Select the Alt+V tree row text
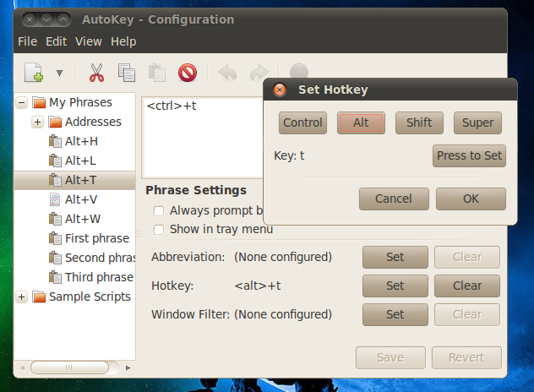 (81, 199)
